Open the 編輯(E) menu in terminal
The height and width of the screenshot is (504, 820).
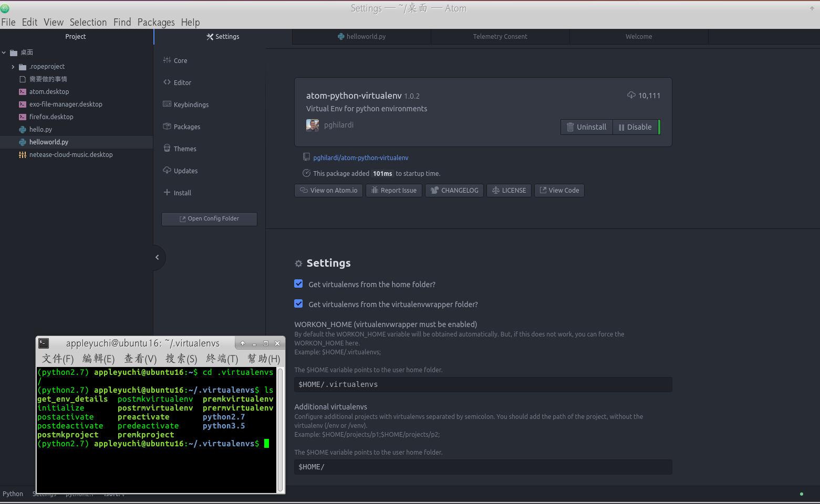click(99, 359)
